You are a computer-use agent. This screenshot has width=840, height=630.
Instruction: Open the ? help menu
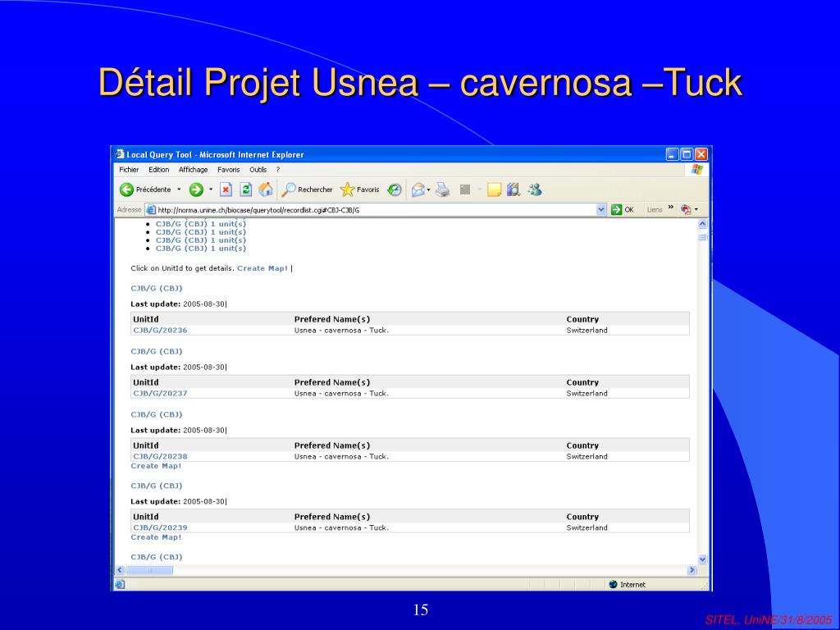pos(278,170)
